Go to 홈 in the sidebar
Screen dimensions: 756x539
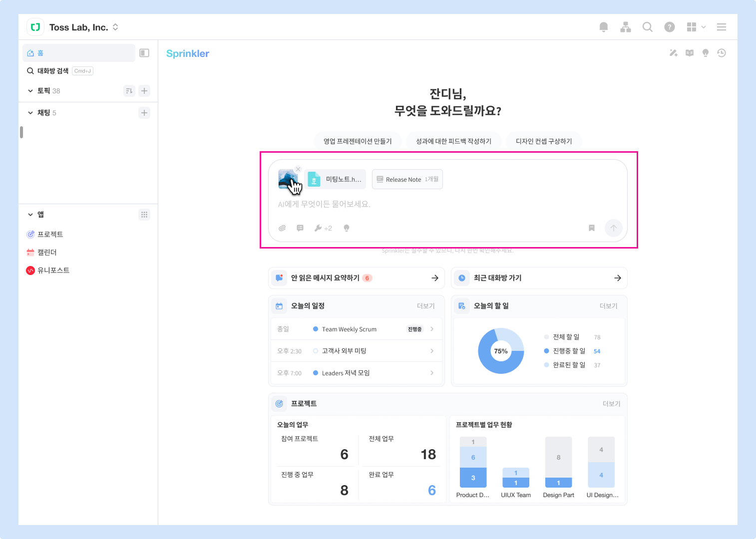point(79,53)
